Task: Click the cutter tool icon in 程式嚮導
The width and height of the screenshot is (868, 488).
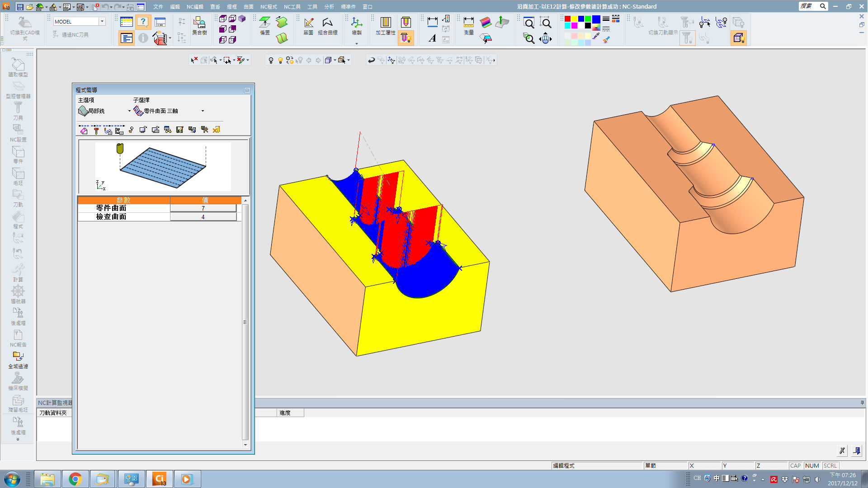Action: 96,130
